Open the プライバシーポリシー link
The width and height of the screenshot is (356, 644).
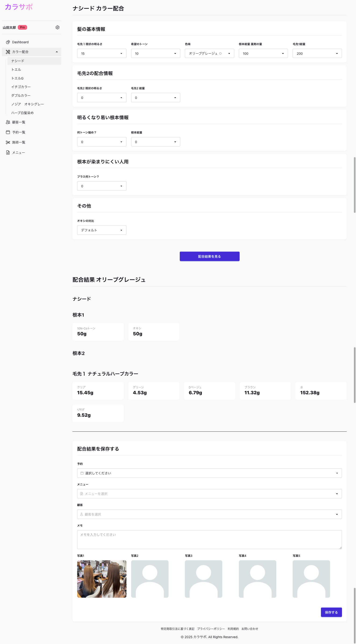click(211, 629)
